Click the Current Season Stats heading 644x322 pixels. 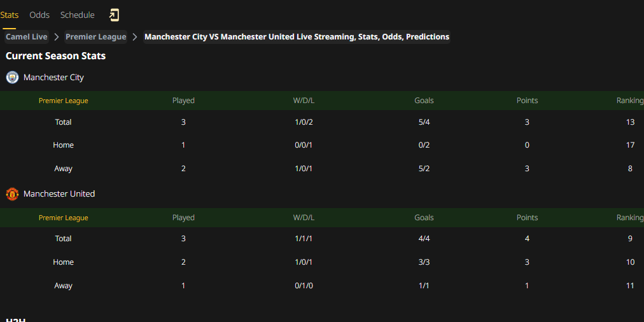tap(56, 56)
